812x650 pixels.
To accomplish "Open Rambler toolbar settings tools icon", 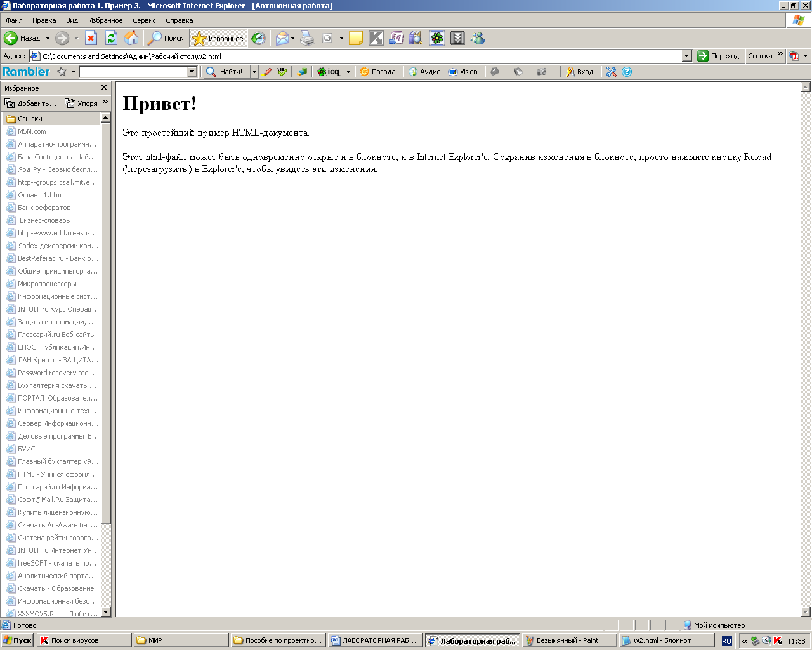I will [611, 72].
